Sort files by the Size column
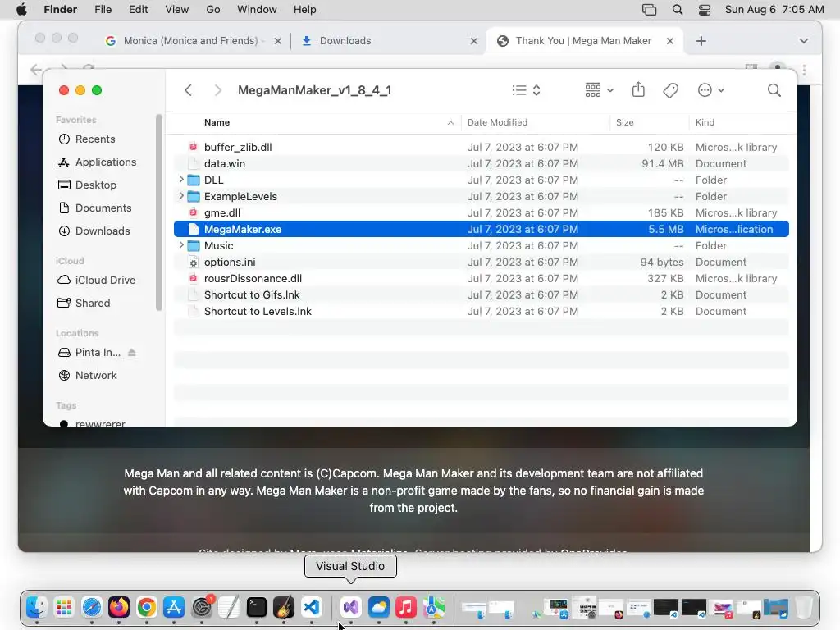The image size is (840, 630). (624, 122)
